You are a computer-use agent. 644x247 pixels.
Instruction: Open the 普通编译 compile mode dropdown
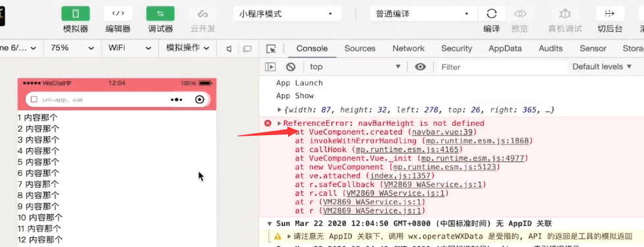click(x=424, y=14)
